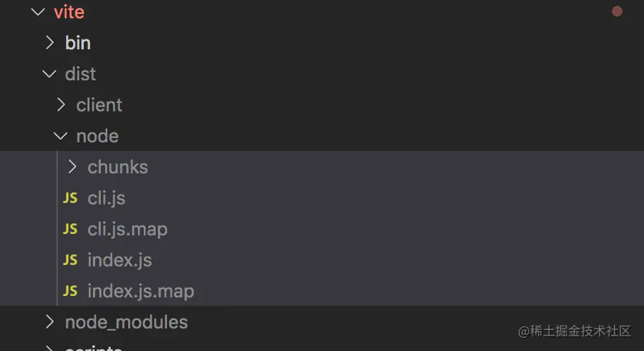Viewport: 644px width, 351px height.
Task: Click the modified dot indicator for vite
Action: coord(617,11)
